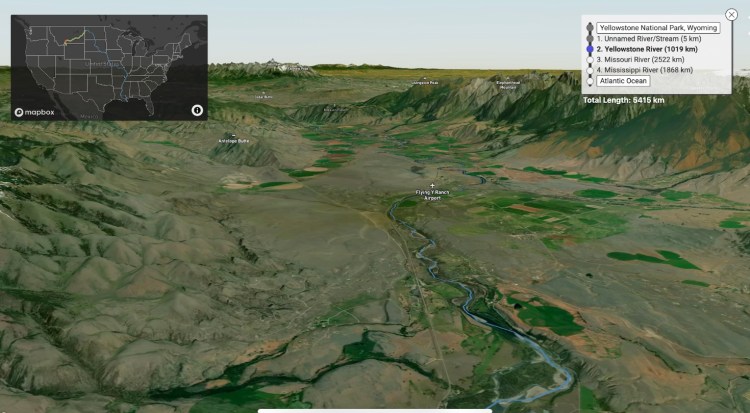The height and width of the screenshot is (413, 750).
Task: Select step 2 Yellowstone River (1019 km)
Action: [647, 49]
